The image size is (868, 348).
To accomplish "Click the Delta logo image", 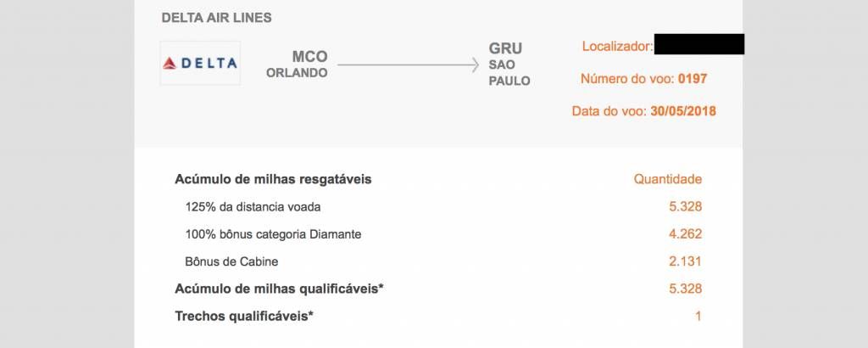I will (x=200, y=63).
